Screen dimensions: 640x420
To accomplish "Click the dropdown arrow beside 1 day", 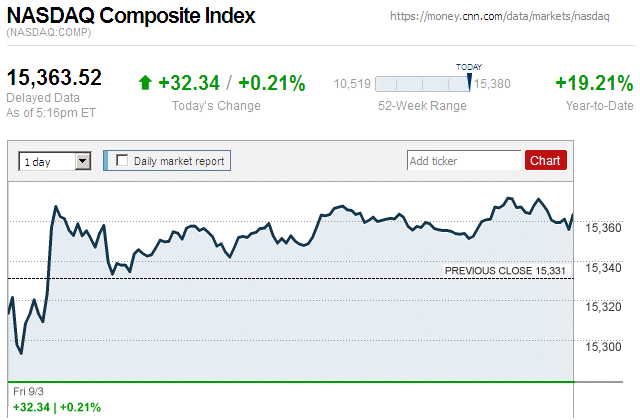I will point(83,161).
